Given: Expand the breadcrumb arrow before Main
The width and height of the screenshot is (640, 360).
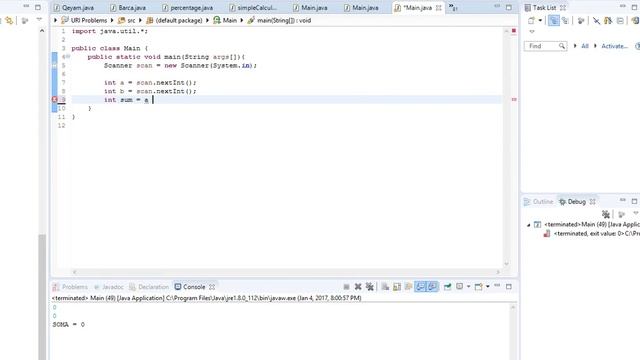Looking at the screenshot, I should click(207, 20).
